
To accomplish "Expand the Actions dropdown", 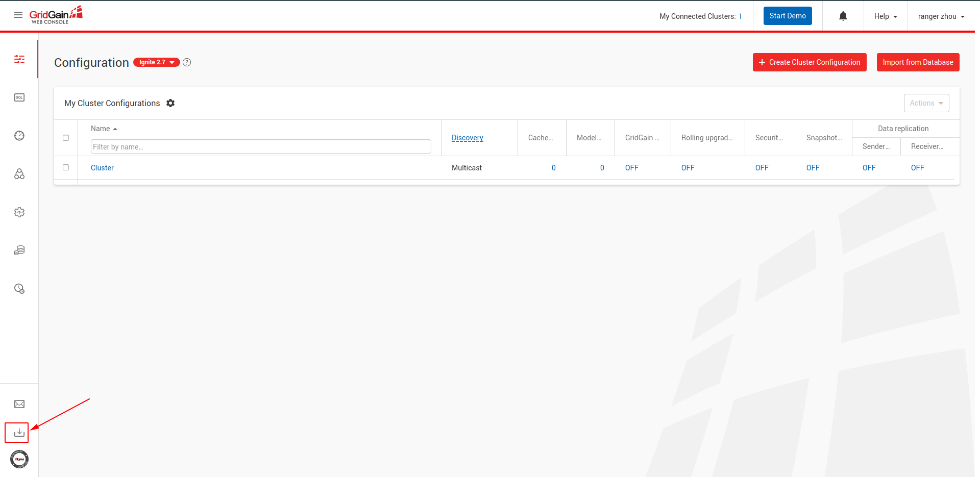I will coord(926,103).
